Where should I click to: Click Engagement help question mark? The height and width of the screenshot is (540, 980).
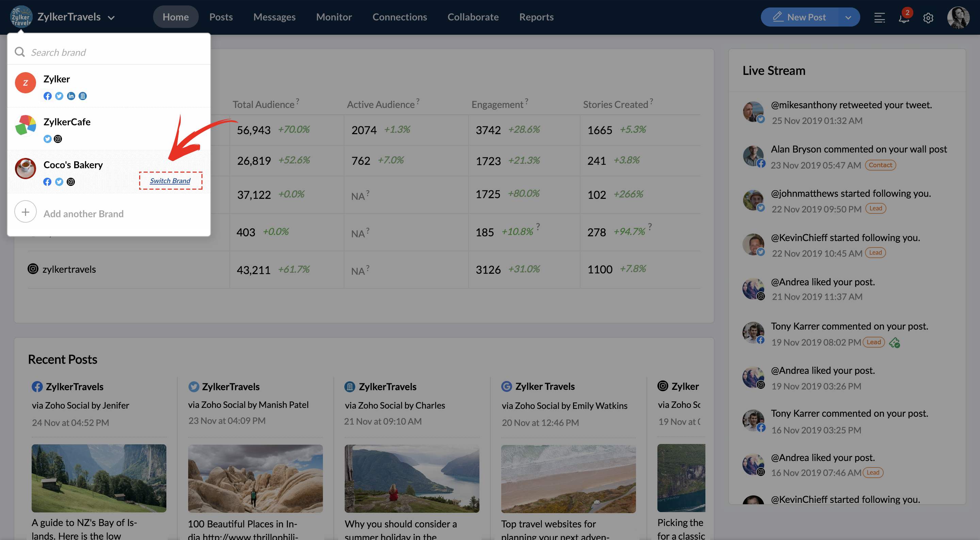click(526, 101)
